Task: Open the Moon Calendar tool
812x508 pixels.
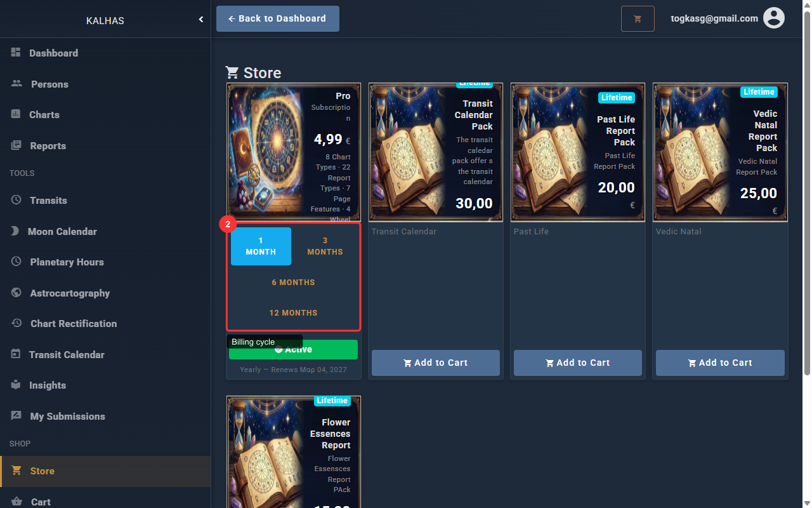Action: [62, 232]
